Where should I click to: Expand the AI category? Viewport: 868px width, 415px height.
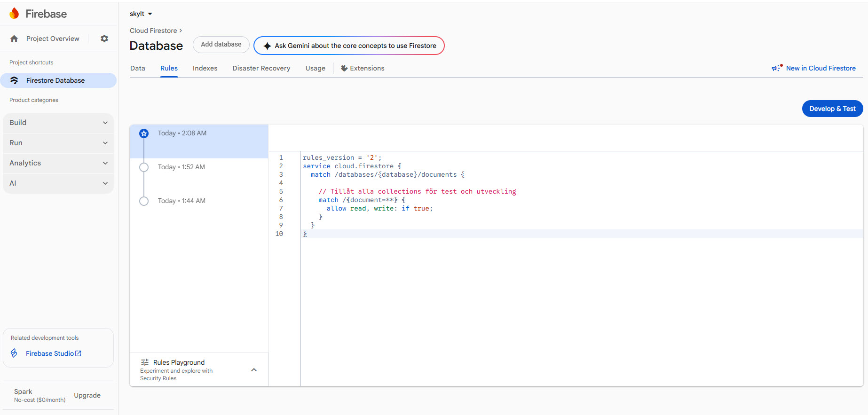[x=58, y=183]
